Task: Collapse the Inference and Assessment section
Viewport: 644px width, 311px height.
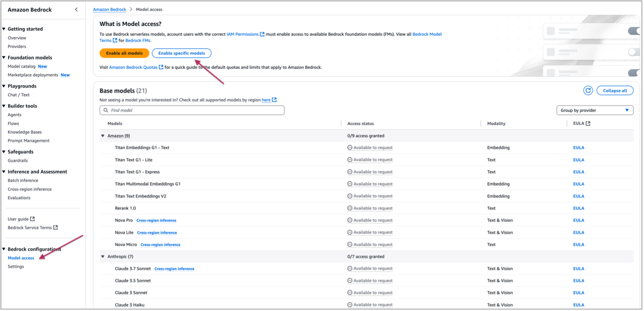Action: pyautogui.click(x=4, y=172)
